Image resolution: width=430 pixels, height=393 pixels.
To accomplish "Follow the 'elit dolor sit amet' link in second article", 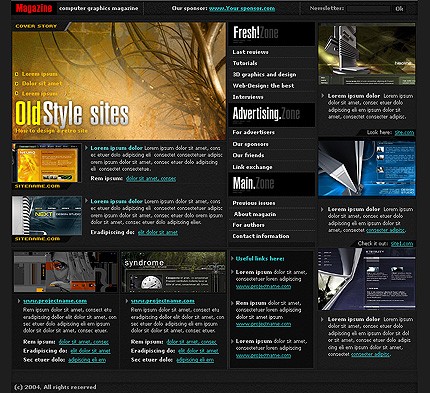I will (158, 232).
